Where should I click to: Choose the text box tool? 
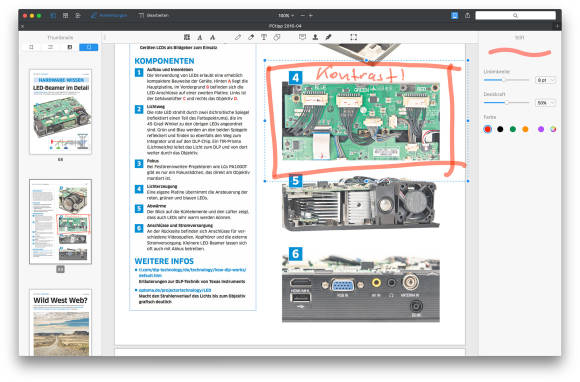point(264,37)
